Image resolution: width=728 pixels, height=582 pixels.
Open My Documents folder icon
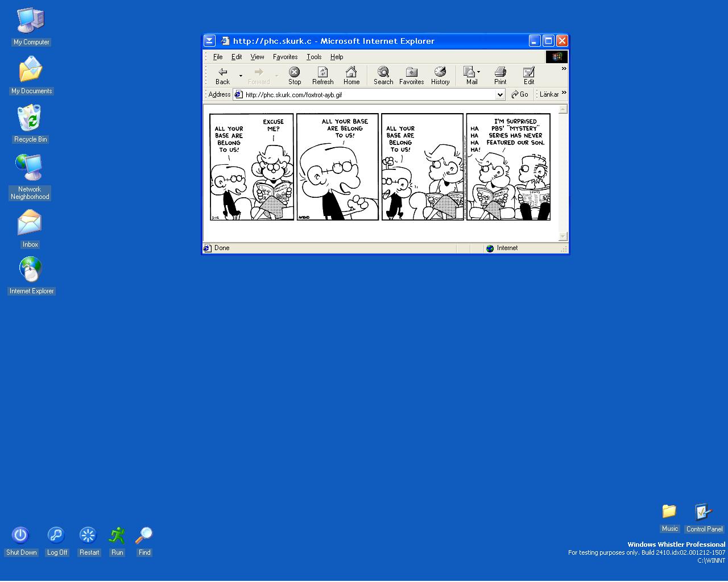(31, 75)
